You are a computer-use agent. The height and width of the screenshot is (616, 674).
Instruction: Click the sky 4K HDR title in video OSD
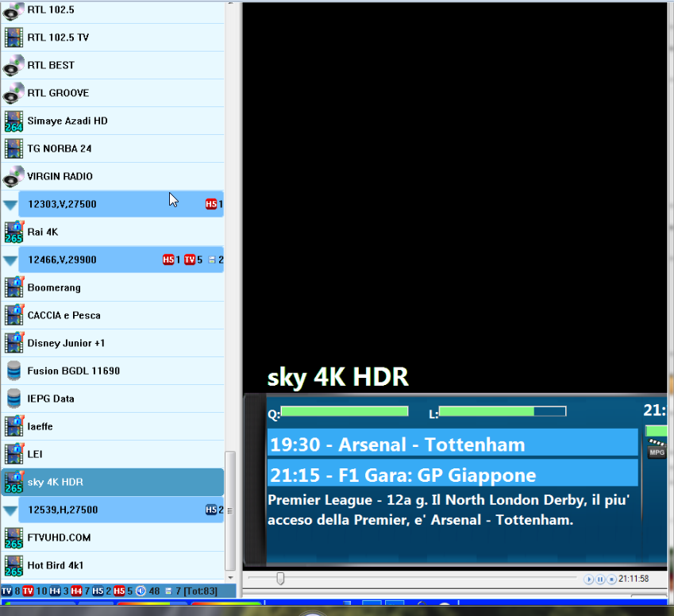coord(338,377)
